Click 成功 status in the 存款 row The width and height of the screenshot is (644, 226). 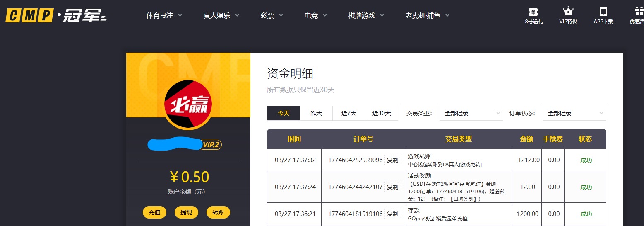pos(586,214)
